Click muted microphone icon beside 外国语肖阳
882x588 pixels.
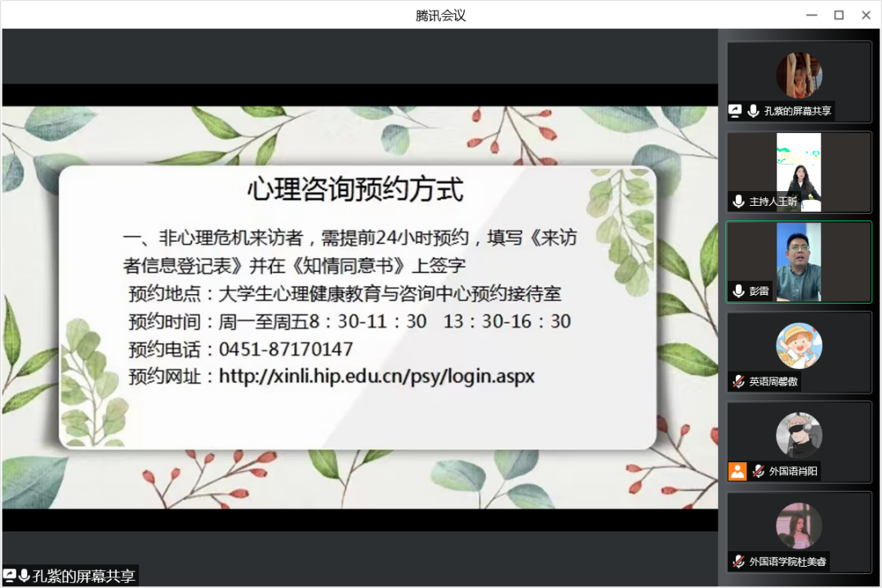point(759,470)
